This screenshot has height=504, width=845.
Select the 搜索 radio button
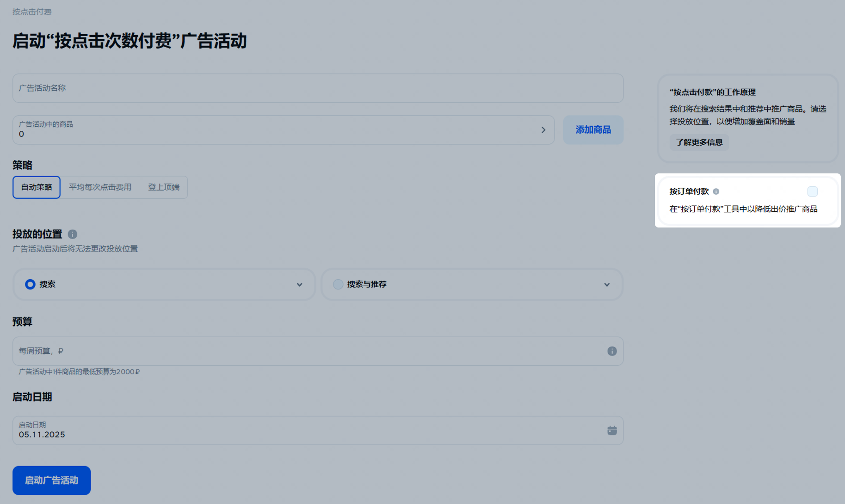[30, 284]
